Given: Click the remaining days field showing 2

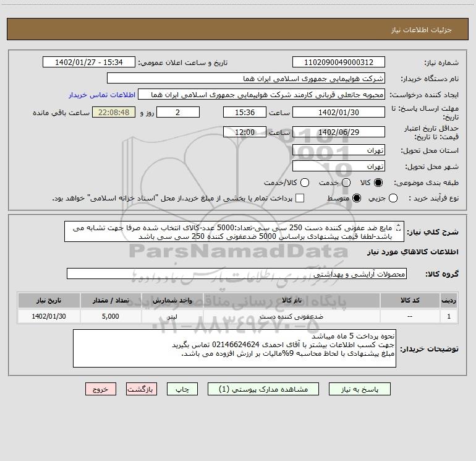Looking at the screenshot, I should pyautogui.click(x=178, y=112).
